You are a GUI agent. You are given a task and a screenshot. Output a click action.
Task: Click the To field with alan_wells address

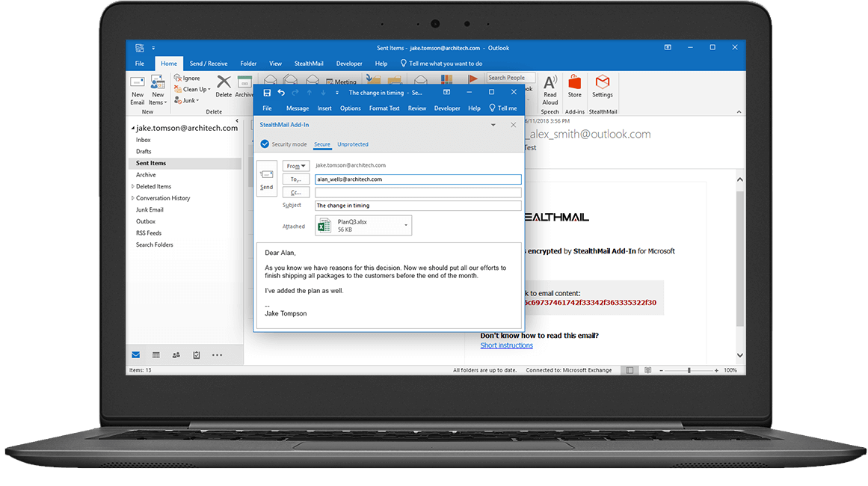pyautogui.click(x=418, y=179)
